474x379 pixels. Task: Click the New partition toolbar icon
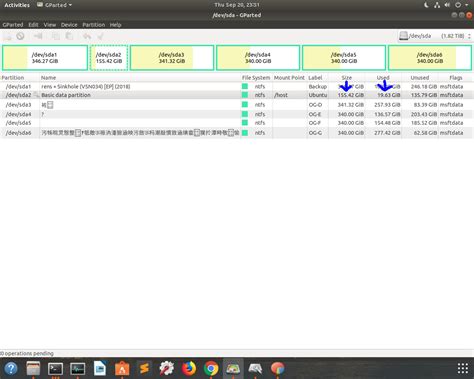tap(7, 36)
